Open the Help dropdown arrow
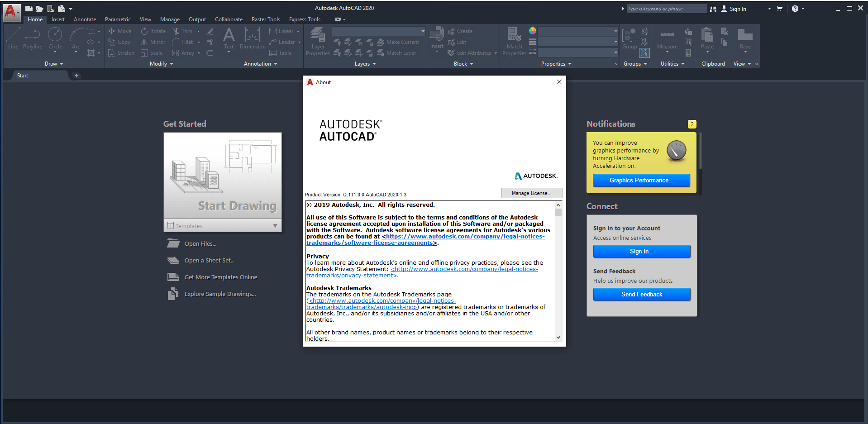Screen dimensions: 868x424 pos(803,9)
